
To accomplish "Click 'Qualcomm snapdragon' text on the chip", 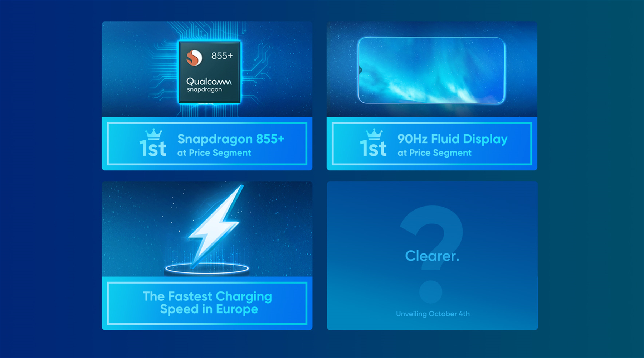I will coord(209,85).
